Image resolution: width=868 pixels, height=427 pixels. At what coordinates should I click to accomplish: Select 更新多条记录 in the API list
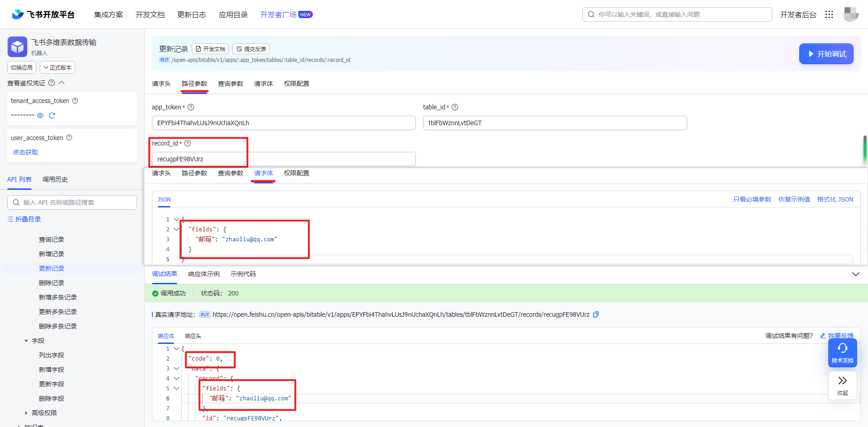tap(58, 312)
